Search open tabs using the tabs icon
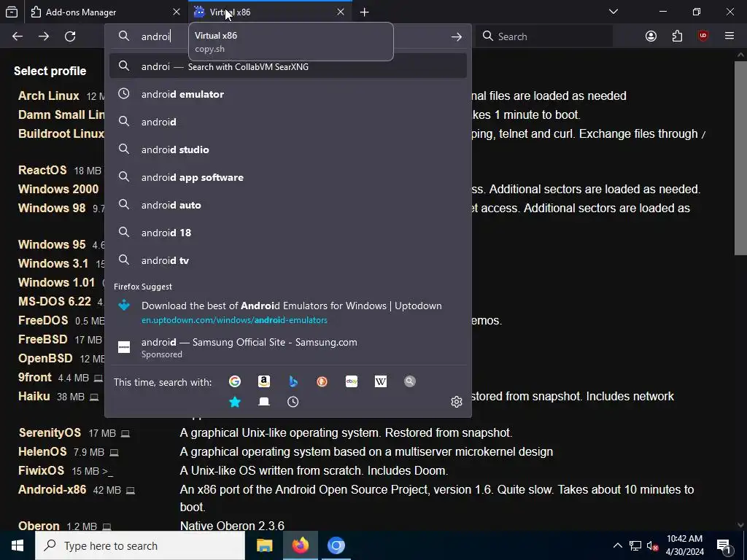 (264, 402)
